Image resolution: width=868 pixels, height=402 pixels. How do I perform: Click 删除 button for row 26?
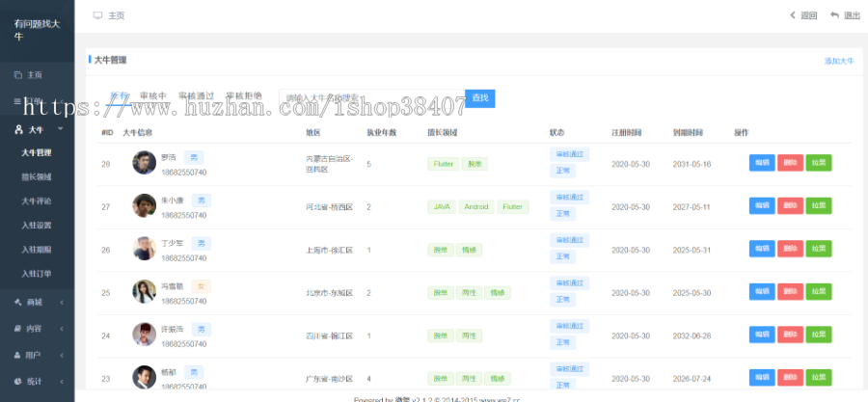790,249
